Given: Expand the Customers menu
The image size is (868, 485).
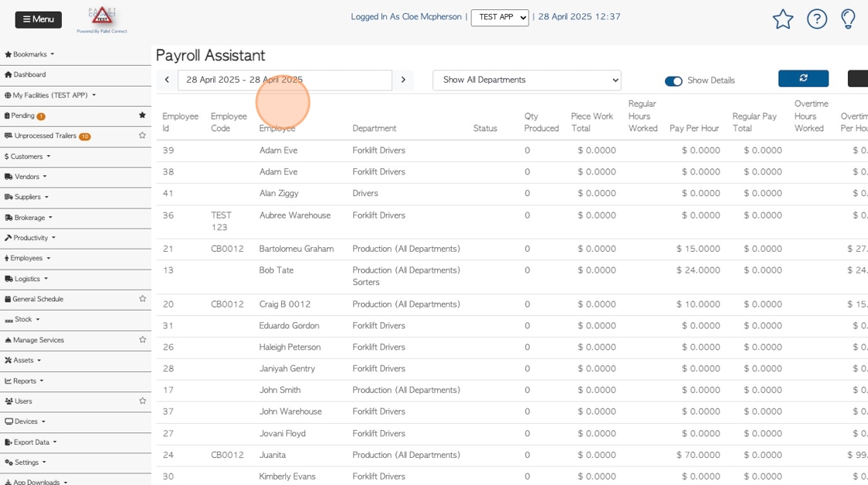Looking at the screenshot, I should [x=27, y=157].
